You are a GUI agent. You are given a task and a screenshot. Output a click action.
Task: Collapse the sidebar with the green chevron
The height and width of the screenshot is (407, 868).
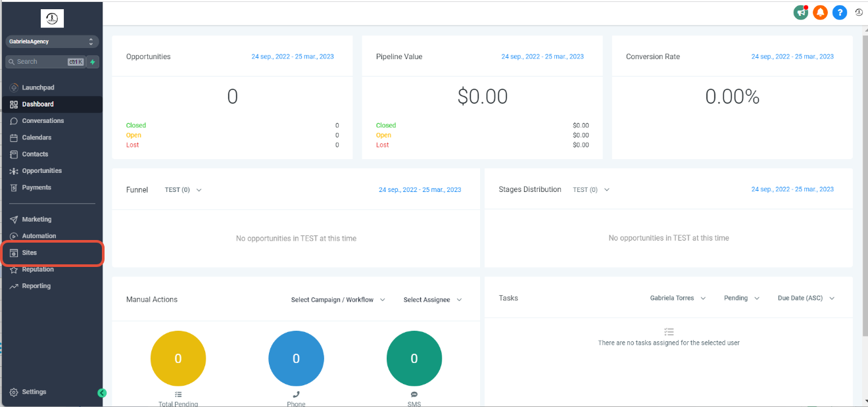[x=102, y=393]
